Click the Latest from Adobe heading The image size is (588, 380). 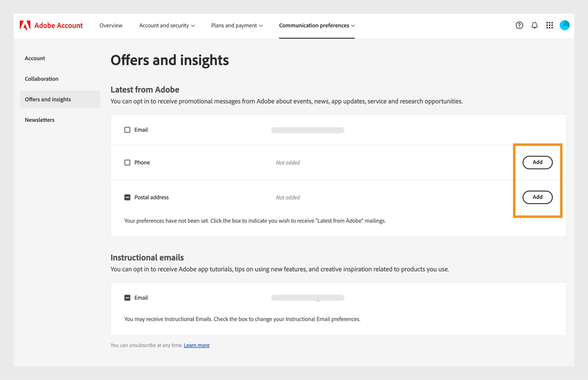point(145,89)
